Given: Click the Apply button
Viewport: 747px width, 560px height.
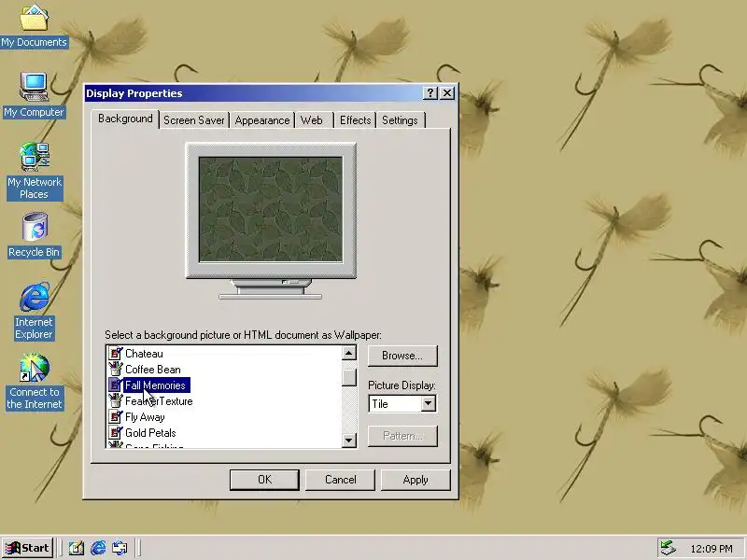Looking at the screenshot, I should (x=416, y=480).
